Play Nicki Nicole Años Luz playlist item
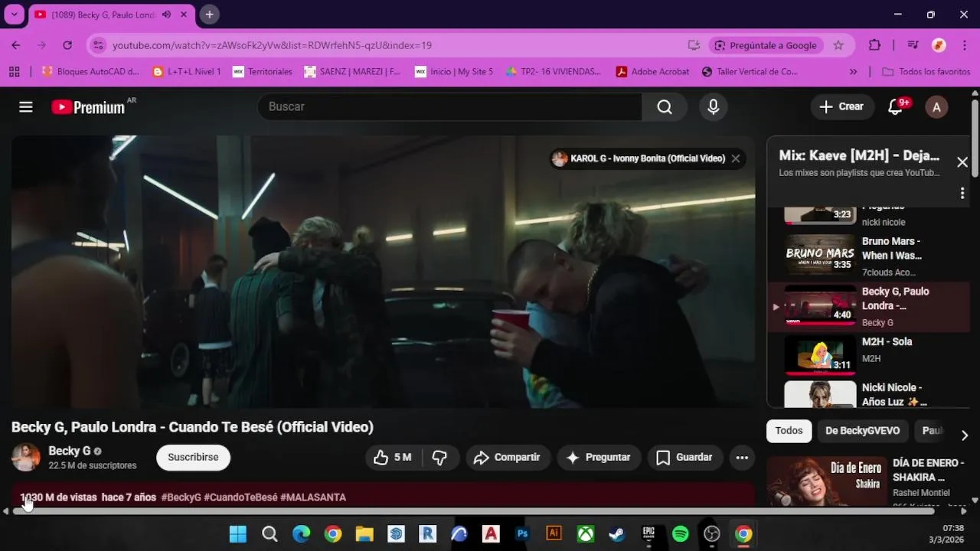This screenshot has width=980, height=551. coord(868,395)
